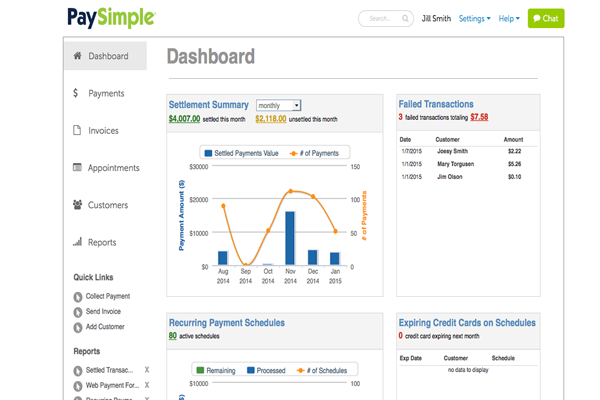
Task: Open the green Chat button
Action: click(x=546, y=18)
